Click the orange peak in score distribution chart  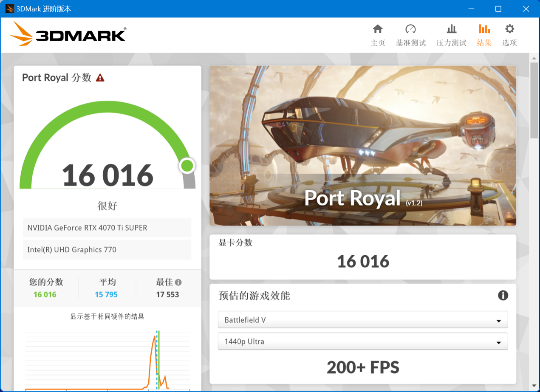click(154, 338)
